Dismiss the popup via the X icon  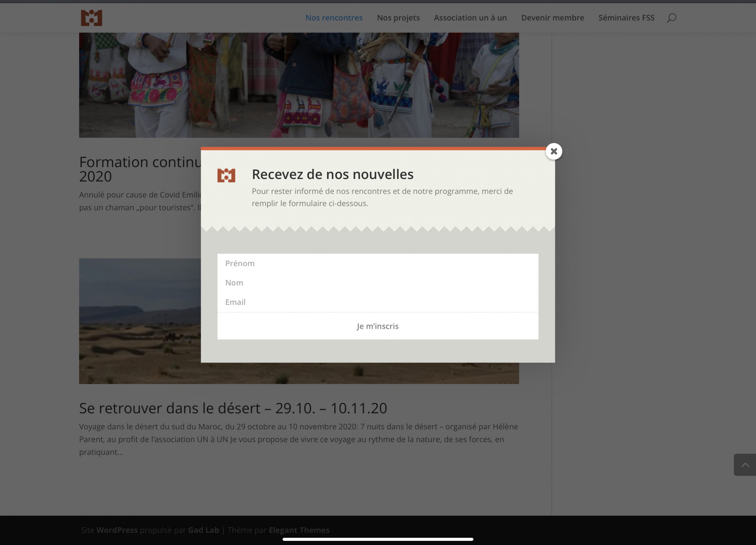tap(554, 151)
